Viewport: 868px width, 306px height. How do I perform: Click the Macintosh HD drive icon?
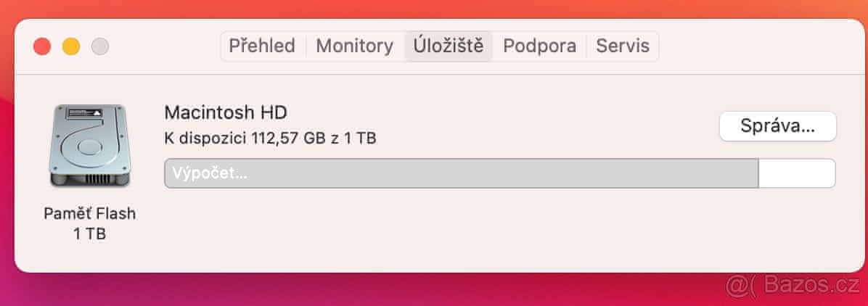pos(89,147)
